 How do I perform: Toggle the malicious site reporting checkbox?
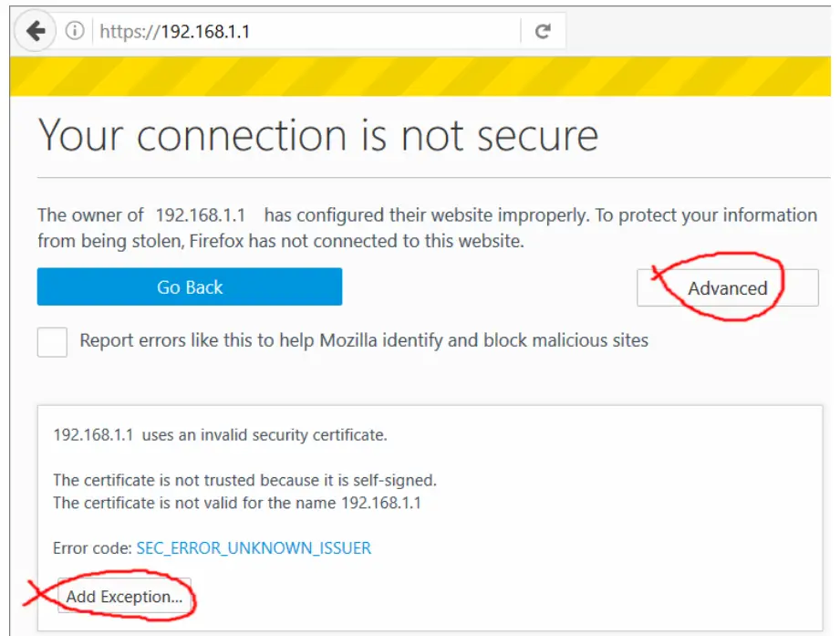click(52, 342)
